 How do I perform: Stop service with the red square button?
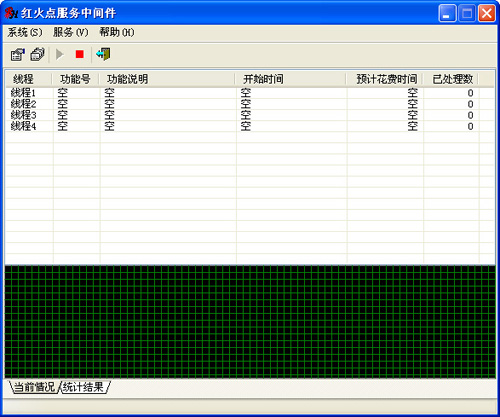(x=80, y=54)
